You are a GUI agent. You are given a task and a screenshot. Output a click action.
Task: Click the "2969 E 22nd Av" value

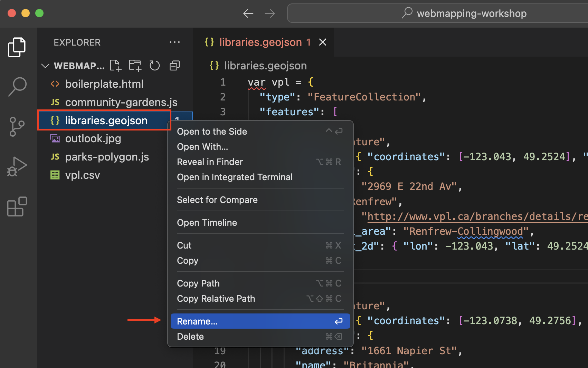409,186
